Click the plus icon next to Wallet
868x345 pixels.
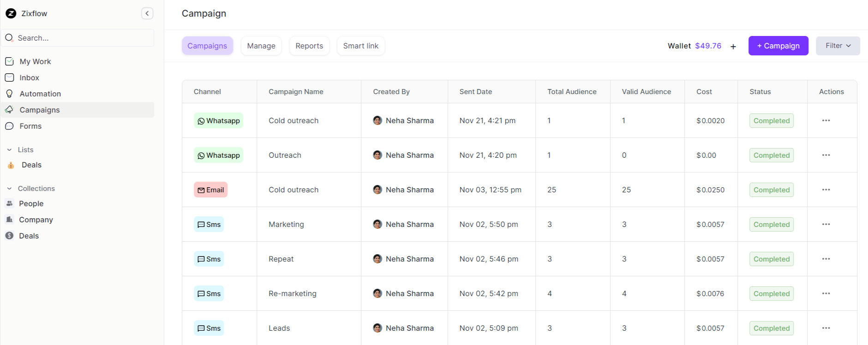pos(733,46)
